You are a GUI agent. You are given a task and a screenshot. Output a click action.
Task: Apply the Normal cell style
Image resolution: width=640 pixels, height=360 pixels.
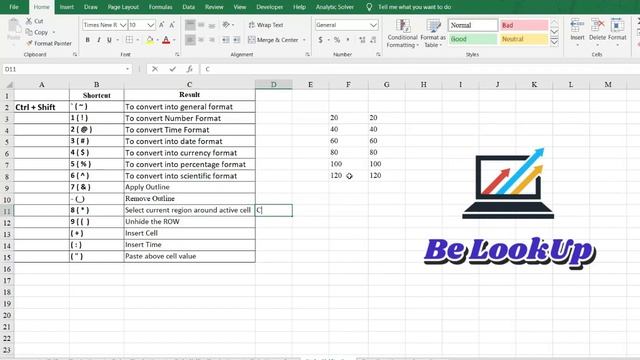(473, 25)
